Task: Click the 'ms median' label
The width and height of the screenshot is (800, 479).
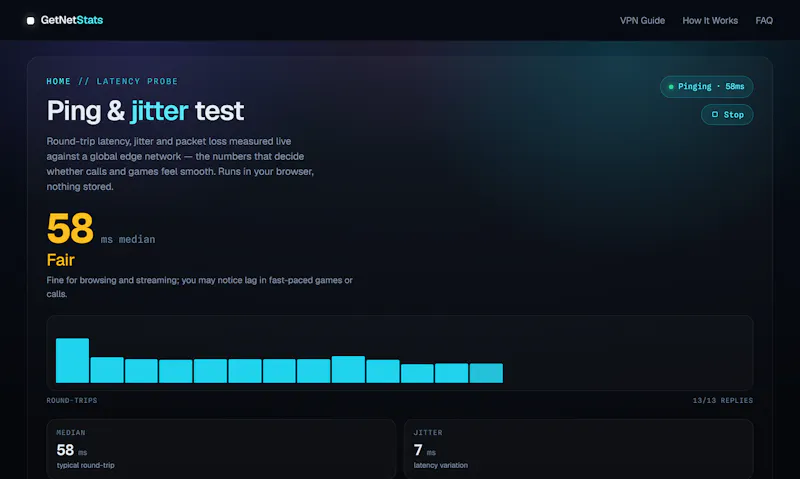Action: (x=128, y=239)
